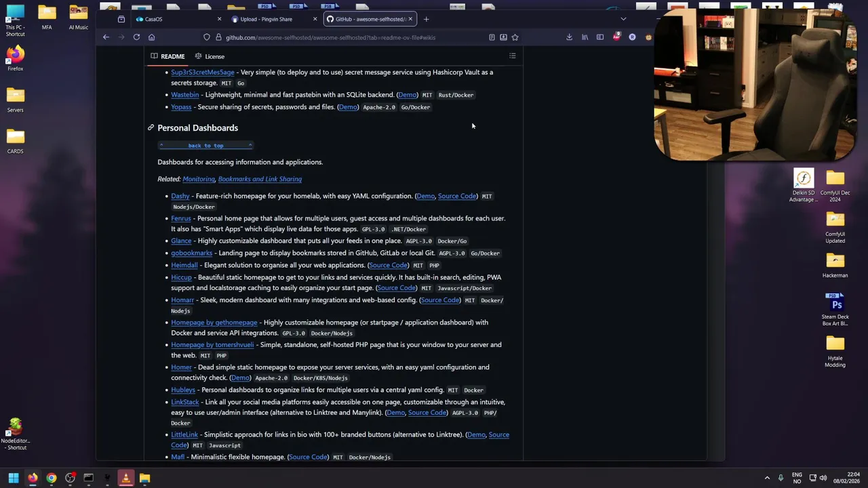Open Monitoring related link
The height and width of the screenshot is (488, 868).
199,179
